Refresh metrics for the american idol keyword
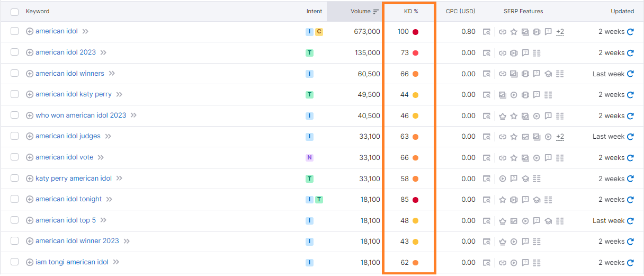Screen dimensions: 644x276 [x=630, y=32]
